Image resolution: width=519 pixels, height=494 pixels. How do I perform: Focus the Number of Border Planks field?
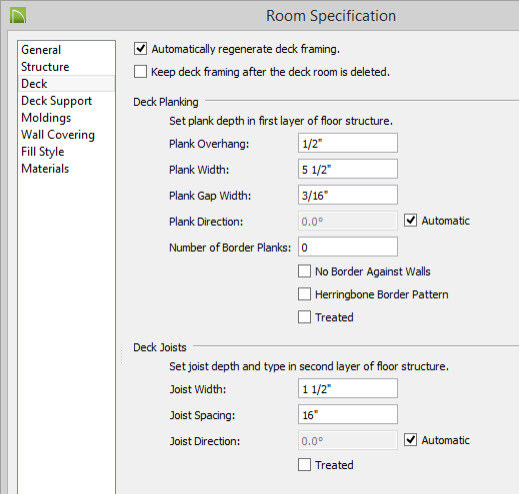[x=348, y=247]
